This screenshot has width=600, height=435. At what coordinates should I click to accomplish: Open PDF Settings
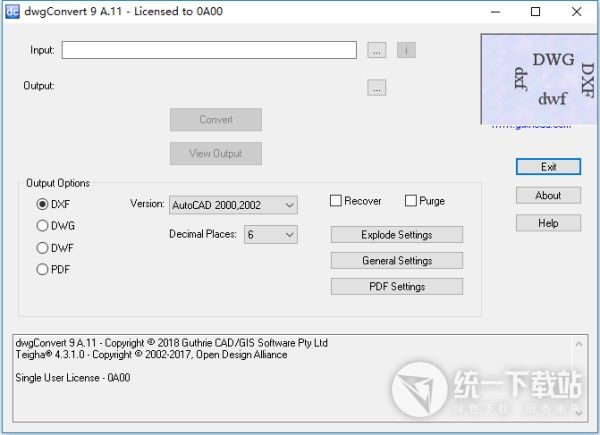pos(397,287)
